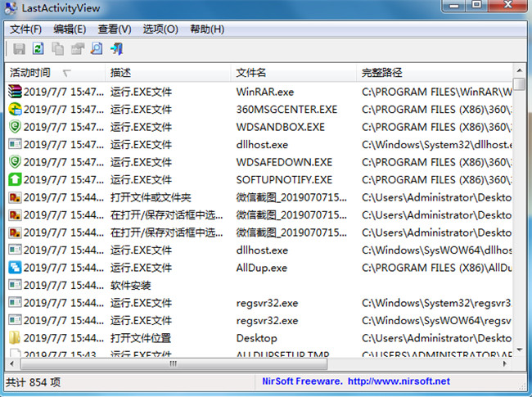Minimize the LastActivityView window
The height and width of the screenshot is (397, 532).
click(x=454, y=6)
